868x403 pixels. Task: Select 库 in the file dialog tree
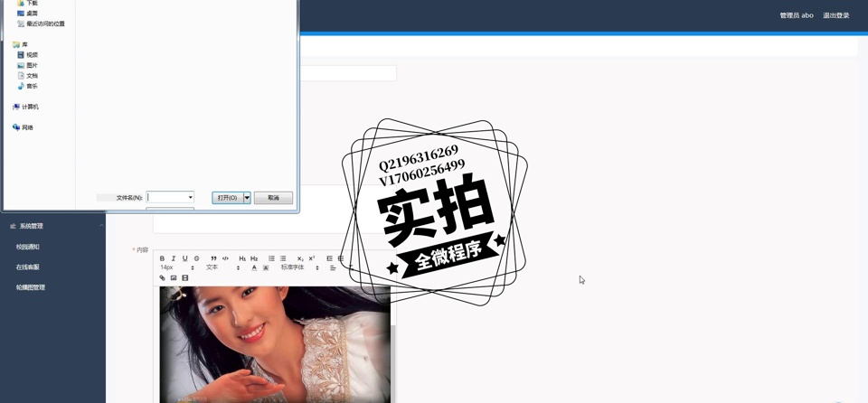(21, 44)
